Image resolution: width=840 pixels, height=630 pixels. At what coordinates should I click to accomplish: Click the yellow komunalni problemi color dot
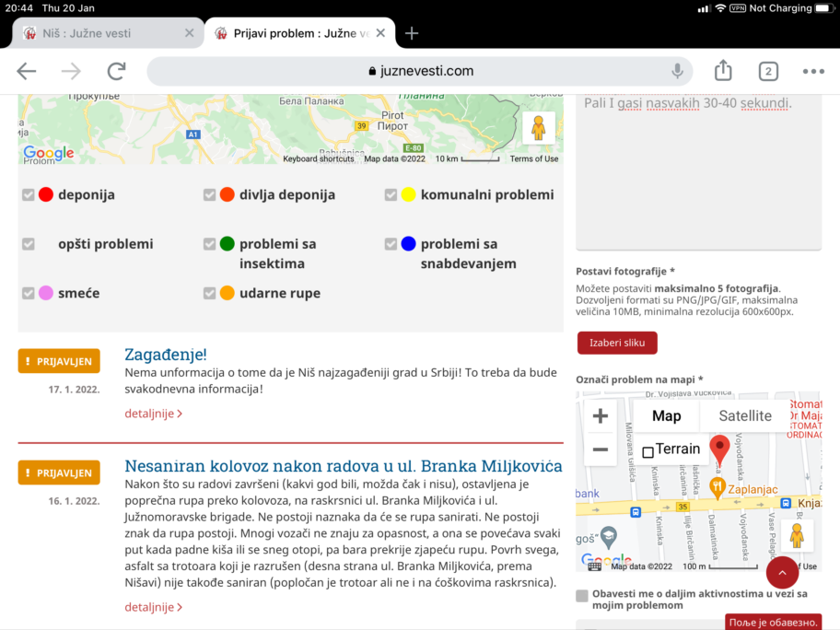408,194
